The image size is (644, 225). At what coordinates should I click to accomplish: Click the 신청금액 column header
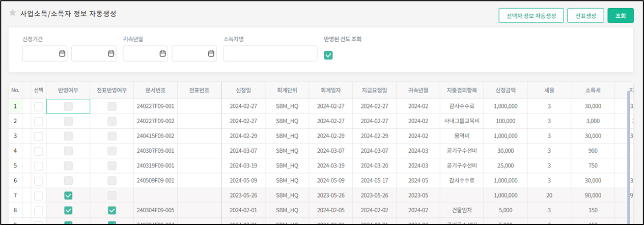coord(506,90)
